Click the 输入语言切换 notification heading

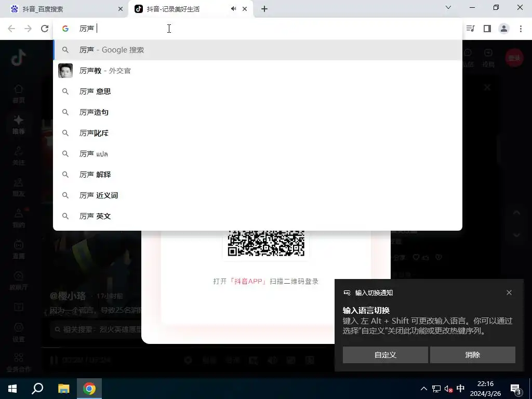click(x=366, y=310)
